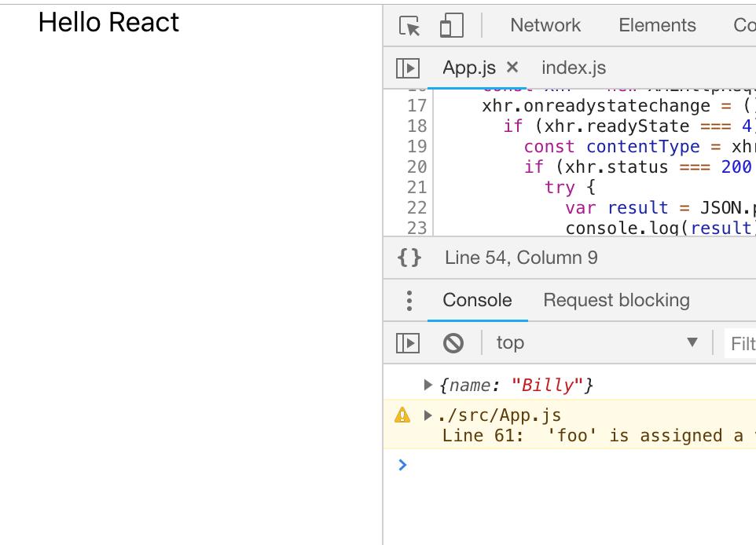Open the top context dropdown

(x=597, y=343)
